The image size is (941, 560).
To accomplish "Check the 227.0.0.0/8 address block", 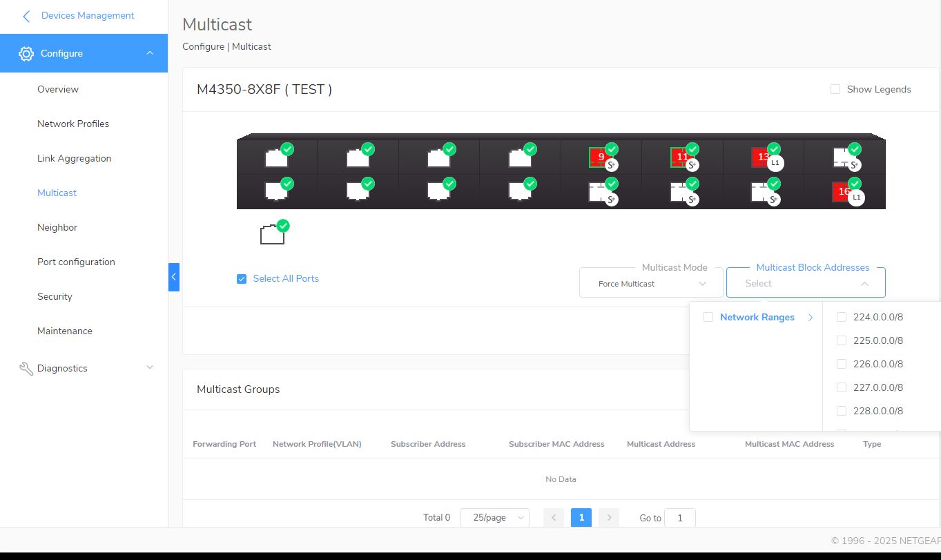I will tap(842, 387).
